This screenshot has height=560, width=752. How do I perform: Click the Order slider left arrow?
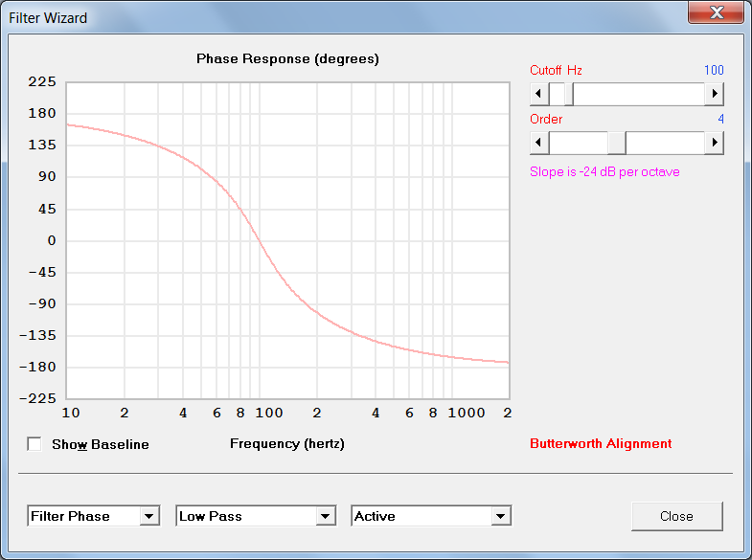pyautogui.click(x=539, y=143)
